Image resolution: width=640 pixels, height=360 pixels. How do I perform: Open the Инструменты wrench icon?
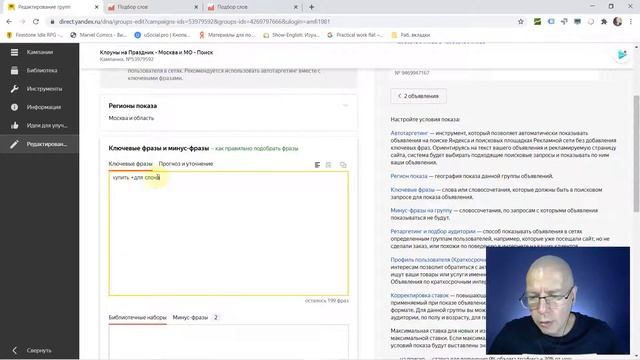[x=14, y=89]
